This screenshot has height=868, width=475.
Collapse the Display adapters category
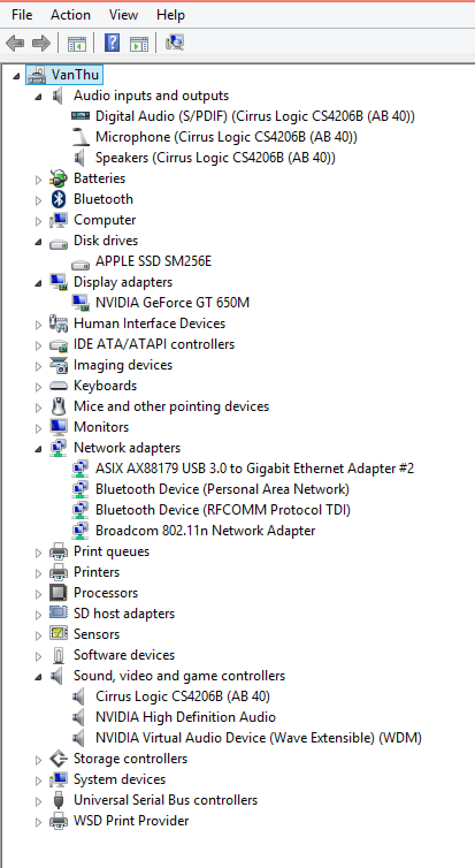[39, 283]
